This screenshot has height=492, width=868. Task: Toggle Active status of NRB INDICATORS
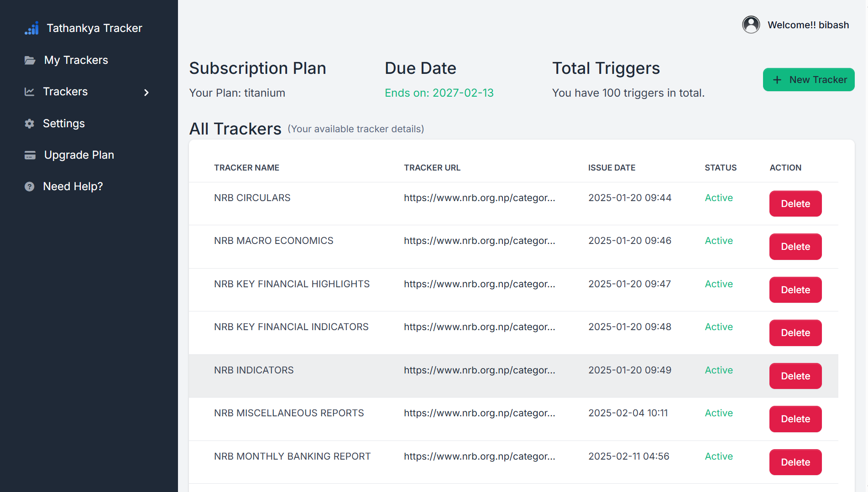coord(719,370)
